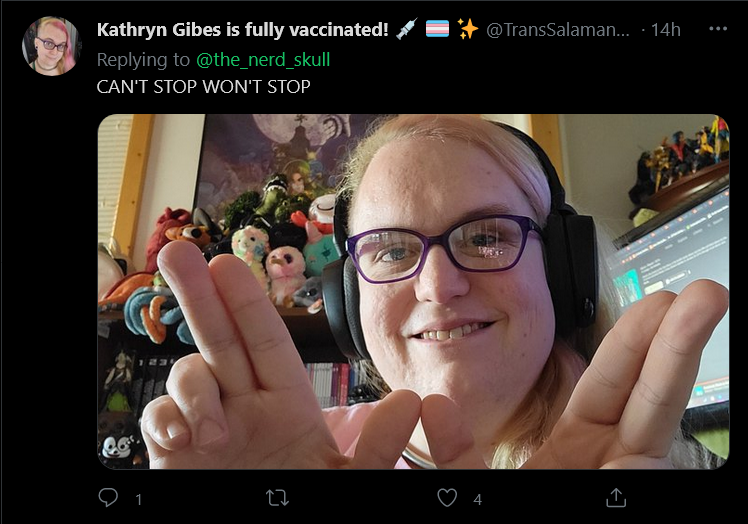Image resolution: width=748 pixels, height=524 pixels.
Task: Open the three-dot more options menu
Action: coord(718,29)
